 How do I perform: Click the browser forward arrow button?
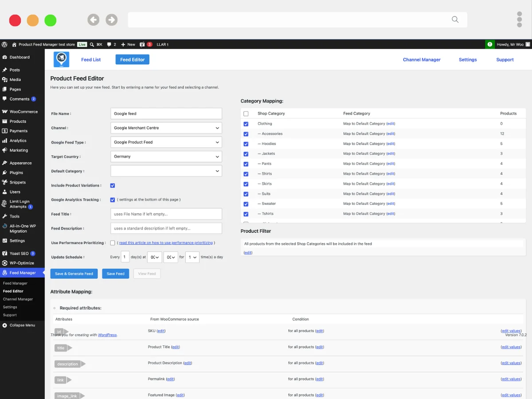pyautogui.click(x=111, y=20)
